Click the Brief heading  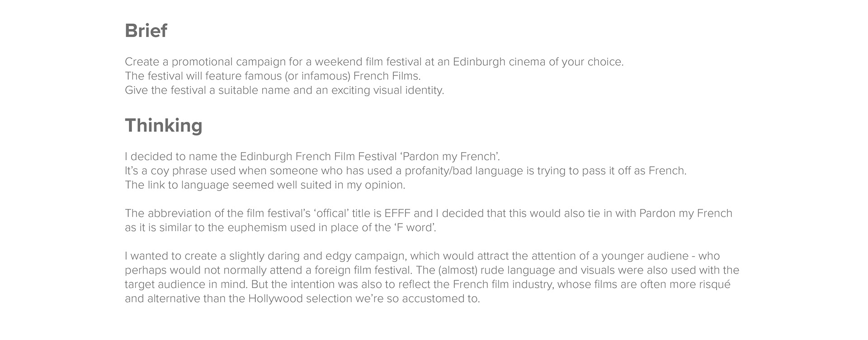coord(146,31)
